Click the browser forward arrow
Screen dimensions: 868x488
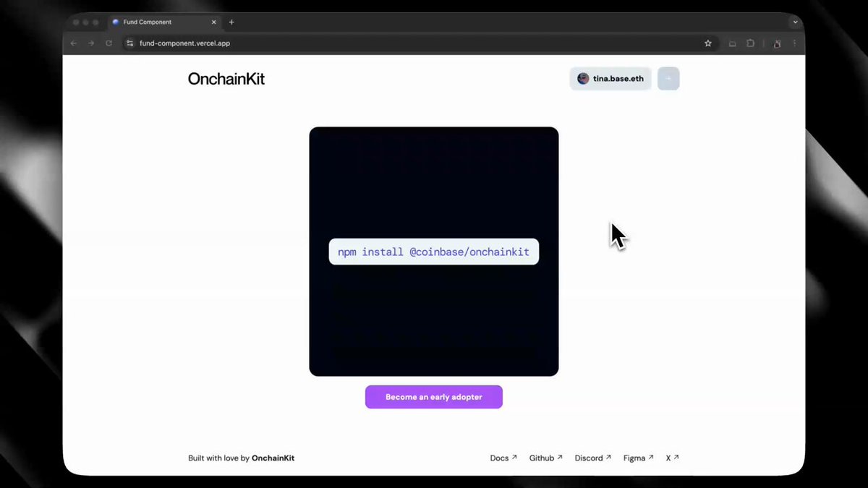[91, 43]
